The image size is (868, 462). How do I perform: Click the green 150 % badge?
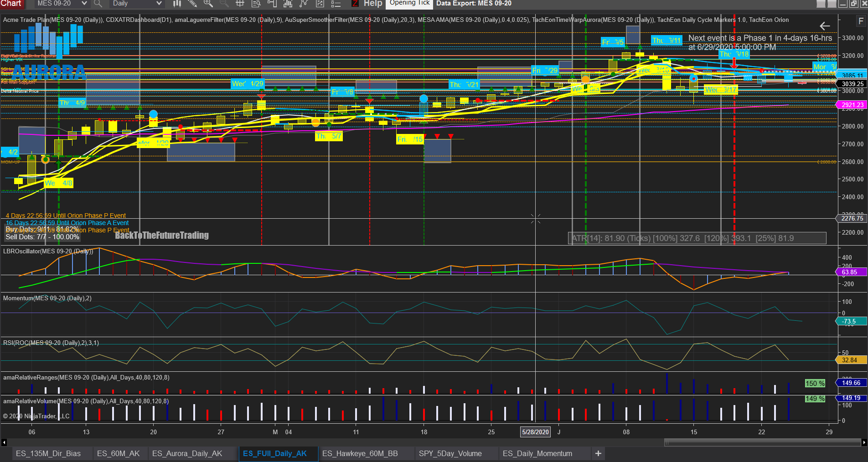(x=815, y=383)
